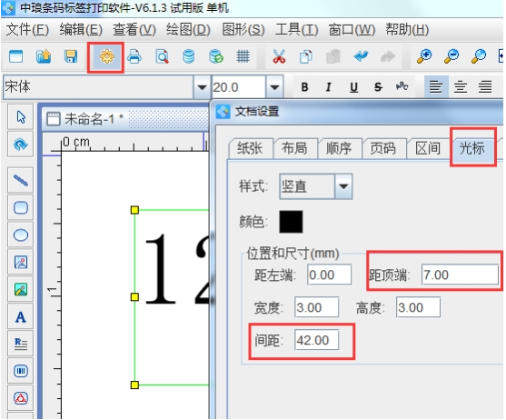Open the 工具(T) menu
This screenshot has height=420, width=506.
click(x=296, y=30)
